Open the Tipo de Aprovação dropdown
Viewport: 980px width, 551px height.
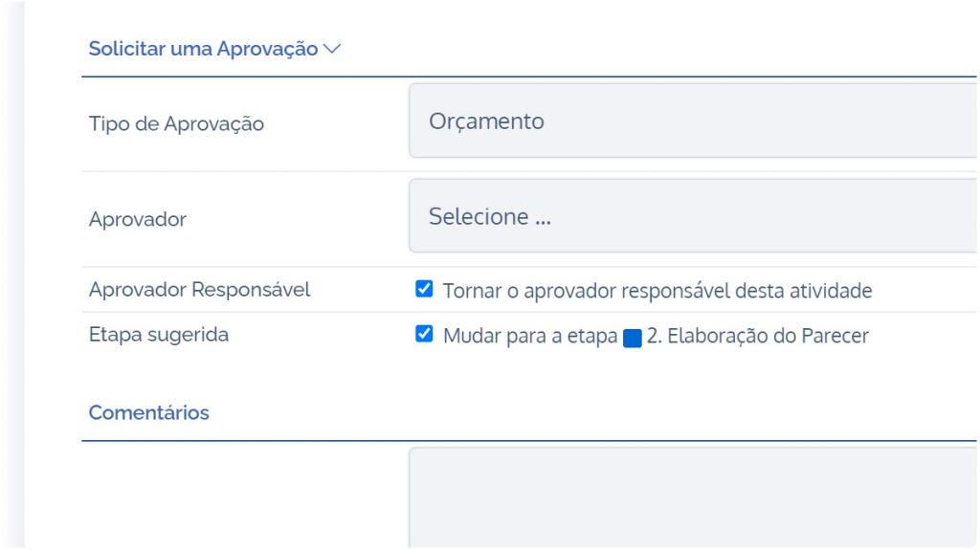pyautogui.click(x=693, y=121)
